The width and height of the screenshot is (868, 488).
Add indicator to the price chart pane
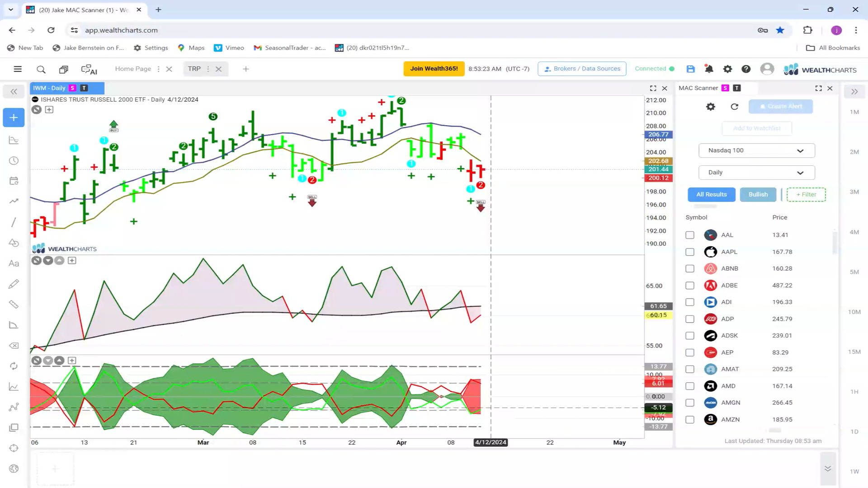click(x=49, y=109)
